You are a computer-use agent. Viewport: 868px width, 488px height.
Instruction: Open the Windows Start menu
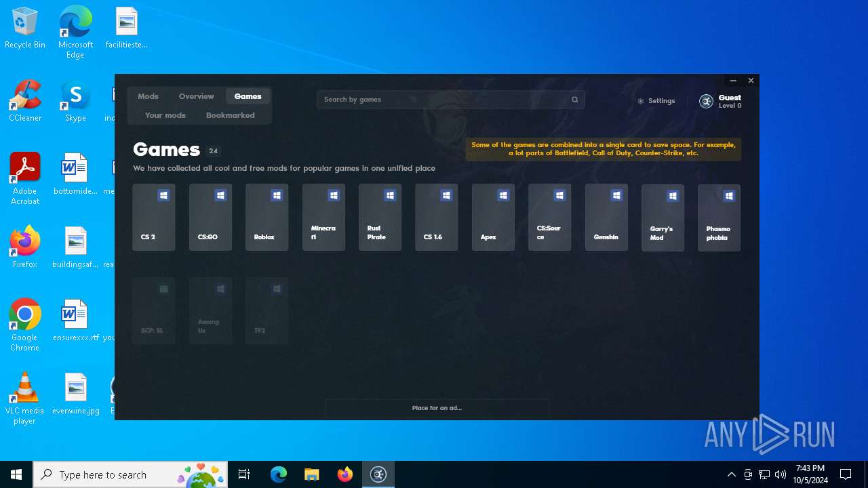[16, 474]
